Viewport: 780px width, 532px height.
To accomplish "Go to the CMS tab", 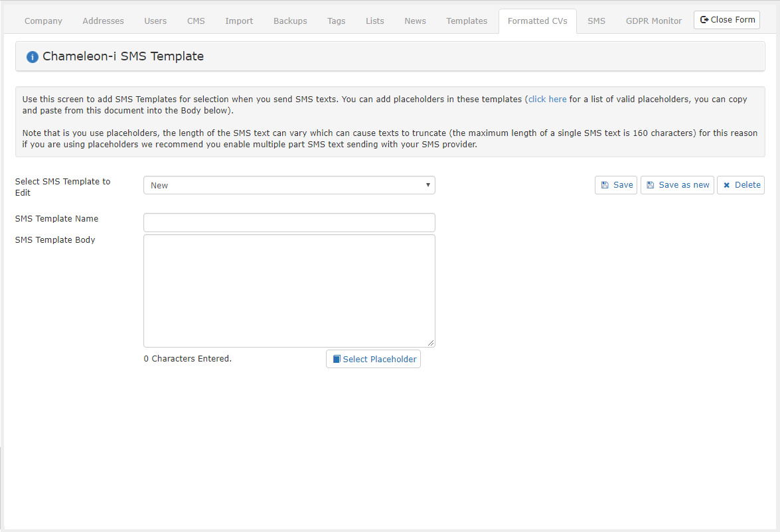I will pyautogui.click(x=196, y=21).
